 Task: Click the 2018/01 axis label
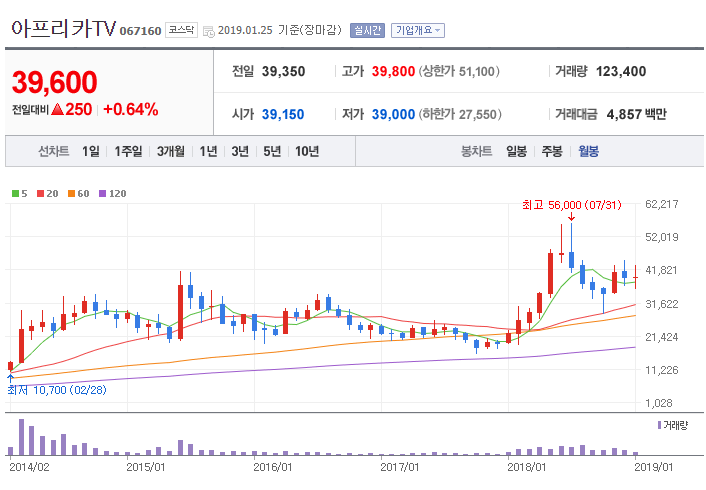(526, 467)
